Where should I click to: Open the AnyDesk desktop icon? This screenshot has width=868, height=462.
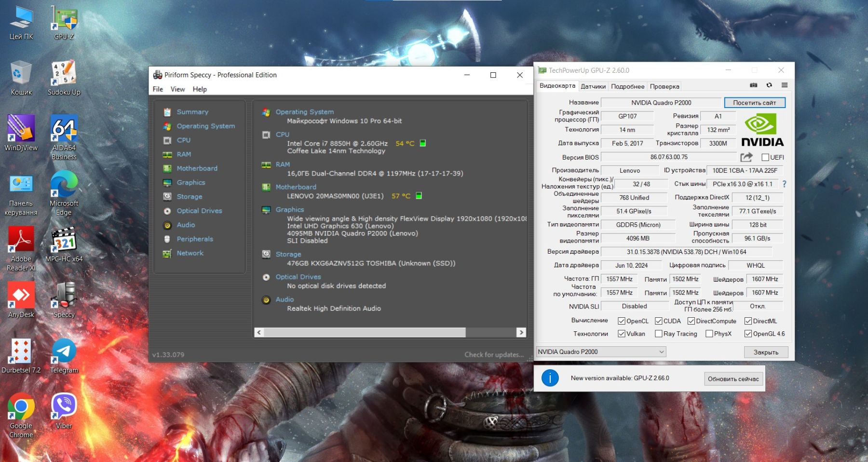tap(21, 300)
